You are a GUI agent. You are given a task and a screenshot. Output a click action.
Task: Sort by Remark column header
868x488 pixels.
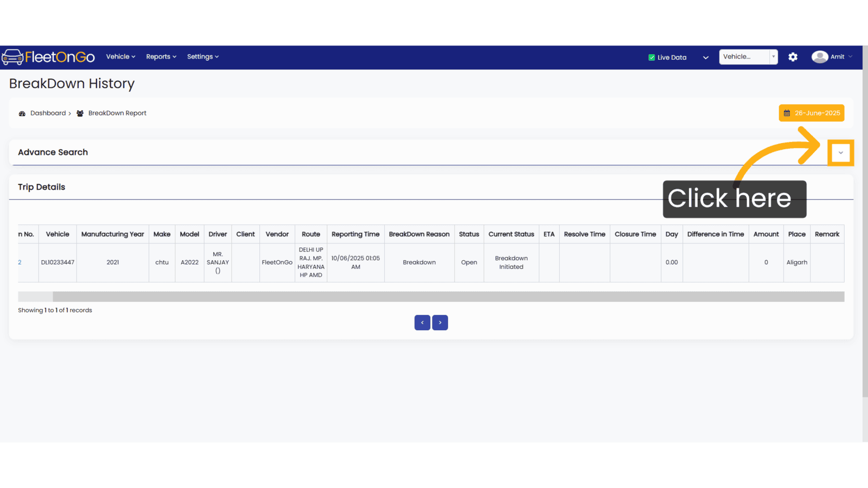(x=827, y=234)
